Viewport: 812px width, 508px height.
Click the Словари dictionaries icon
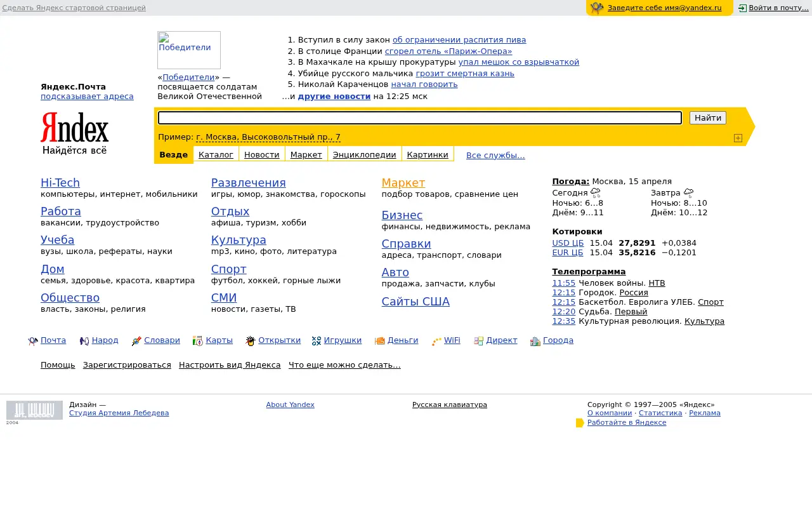tap(136, 341)
